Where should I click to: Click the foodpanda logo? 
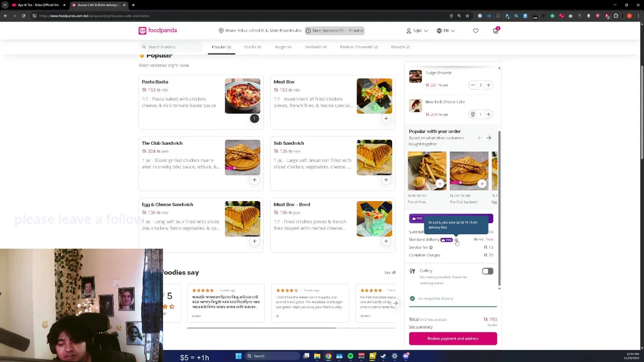157,31
